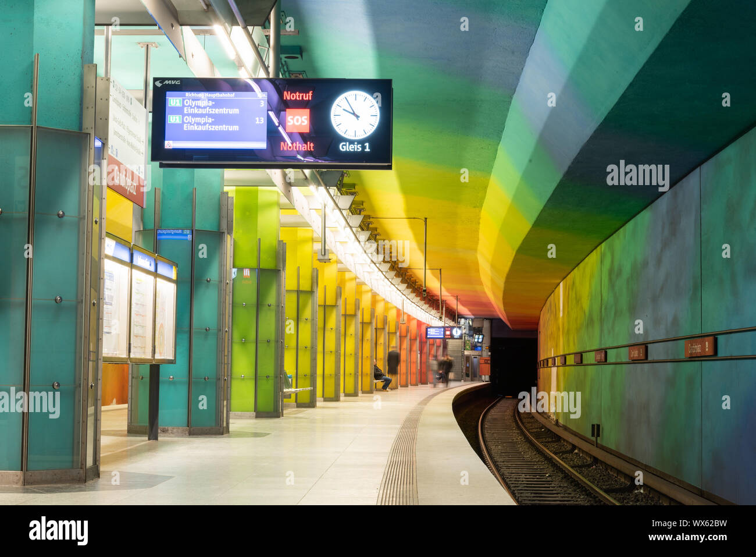The height and width of the screenshot is (557, 756).
Task: Click the second Olympia-Einkaufszentrum destination
Action: point(211,123)
